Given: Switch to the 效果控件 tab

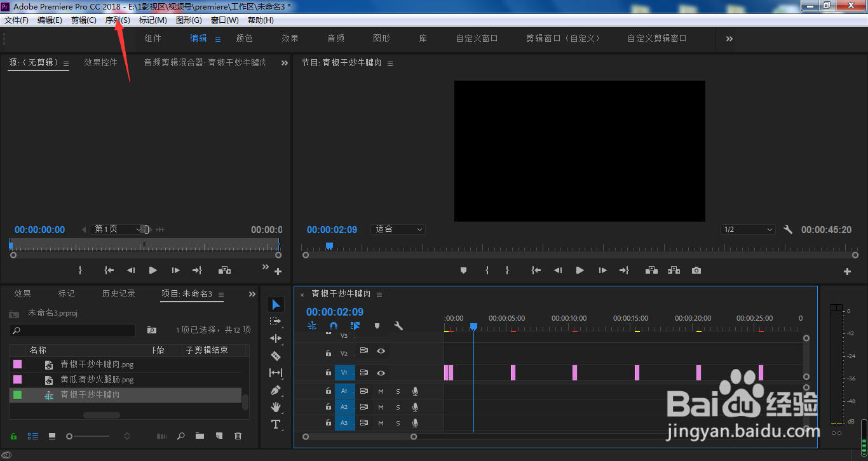Looking at the screenshot, I should tap(101, 62).
